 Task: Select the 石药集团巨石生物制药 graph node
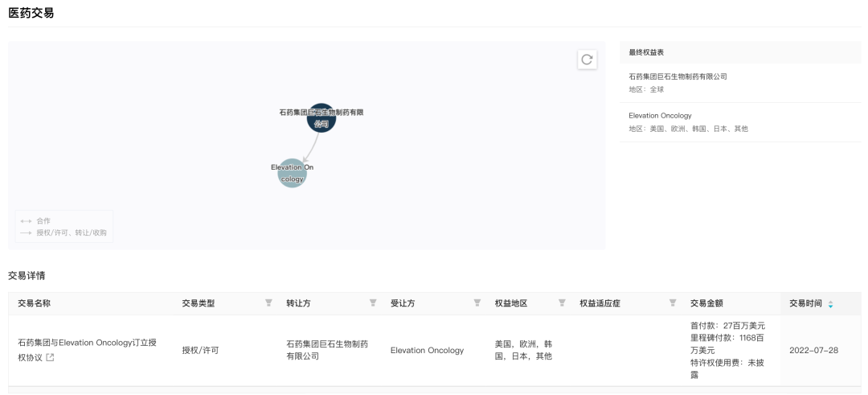pyautogui.click(x=321, y=118)
